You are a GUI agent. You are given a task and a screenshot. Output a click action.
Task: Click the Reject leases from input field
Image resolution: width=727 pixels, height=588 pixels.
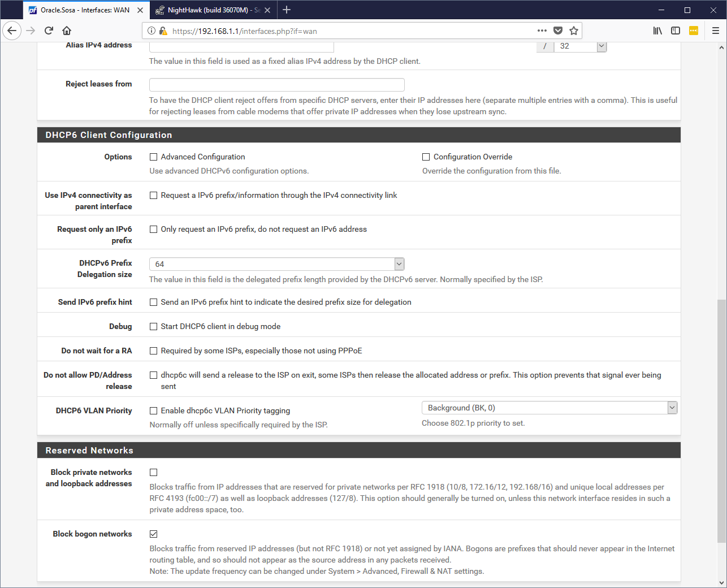tap(276, 85)
